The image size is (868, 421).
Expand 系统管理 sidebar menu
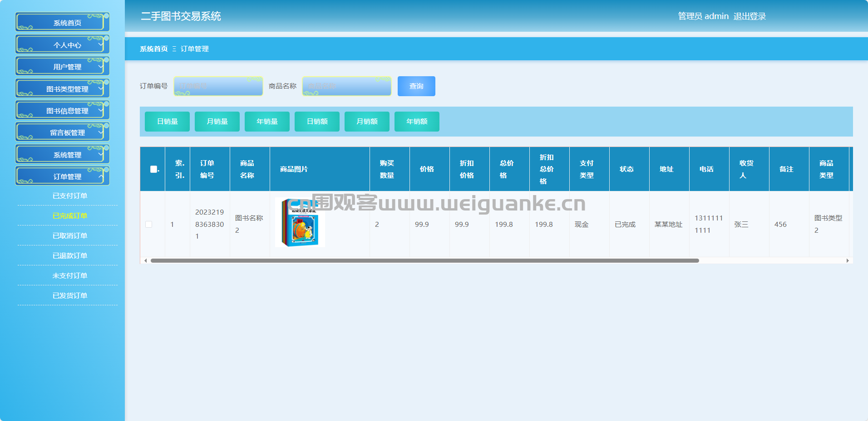(63, 154)
